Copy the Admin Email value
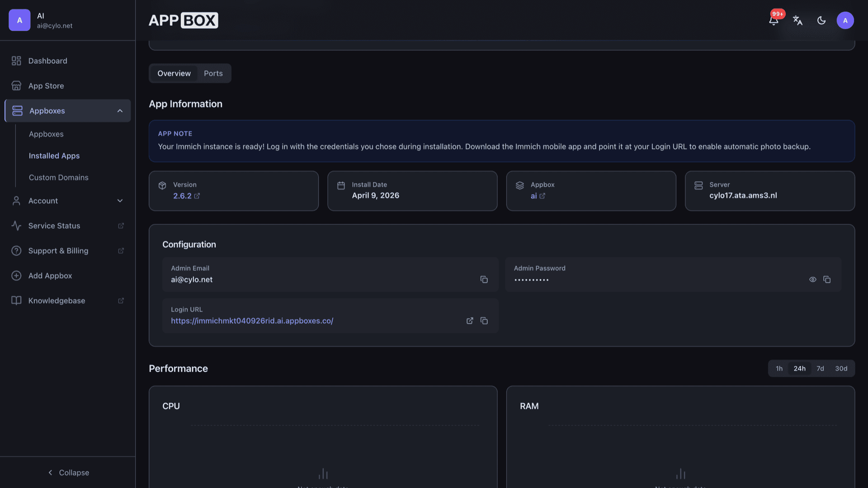The height and width of the screenshot is (488, 868). point(484,280)
